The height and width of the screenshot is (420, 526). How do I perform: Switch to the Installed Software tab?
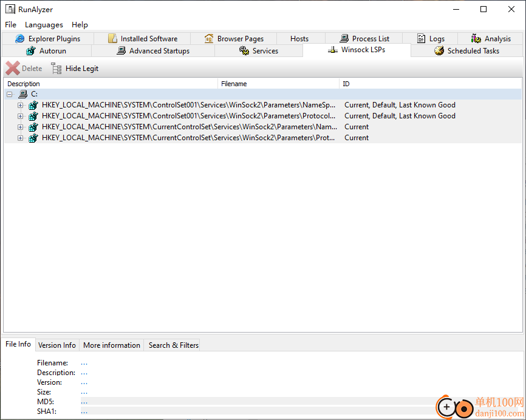click(142, 39)
